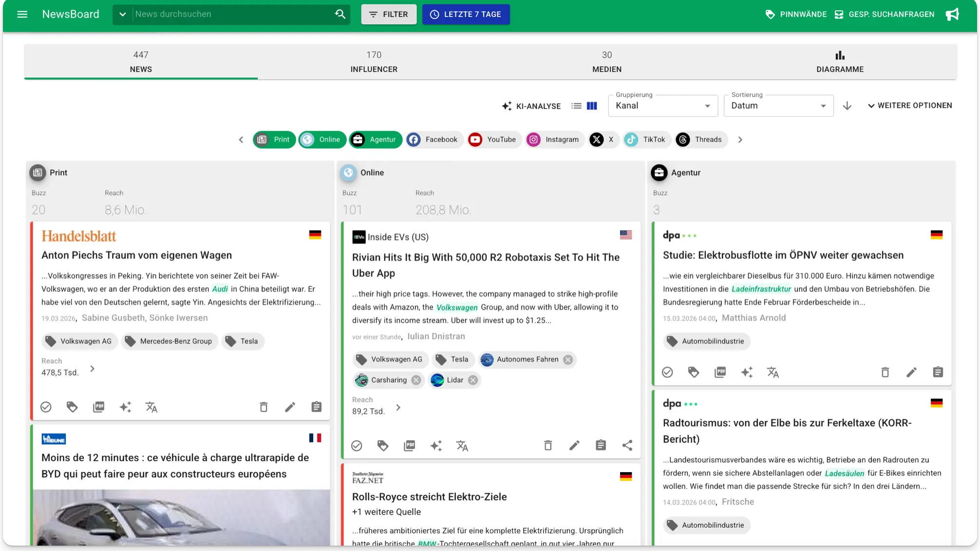Image resolution: width=980 pixels, height=551 pixels.
Task: Tag the dpa Elektrobusflotte article
Action: [694, 372]
